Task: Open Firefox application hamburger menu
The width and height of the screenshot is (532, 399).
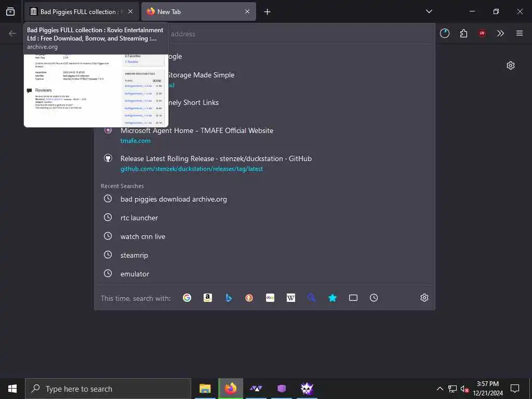Action: point(520,33)
